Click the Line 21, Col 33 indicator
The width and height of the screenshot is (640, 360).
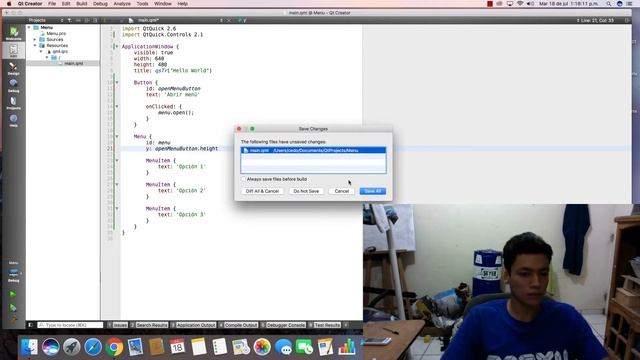pyautogui.click(x=598, y=20)
